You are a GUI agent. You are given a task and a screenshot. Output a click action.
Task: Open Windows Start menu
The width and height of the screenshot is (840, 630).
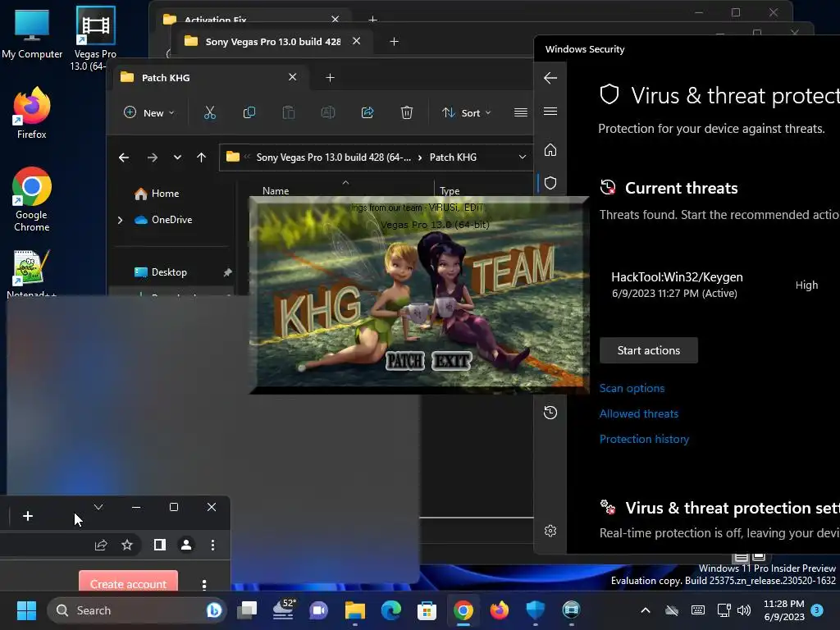pos(26,610)
